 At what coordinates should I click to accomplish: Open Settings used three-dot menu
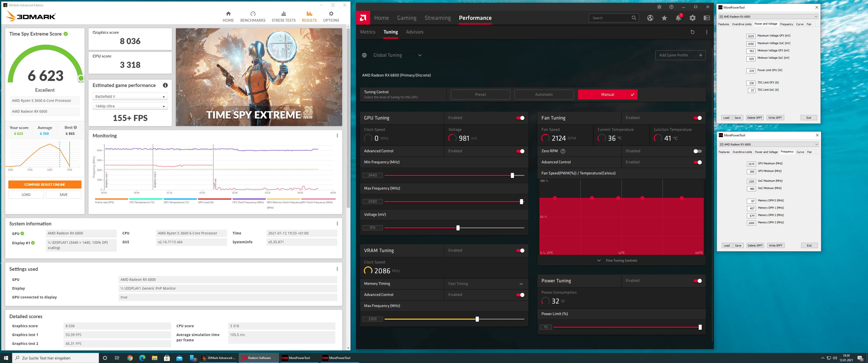click(x=337, y=269)
